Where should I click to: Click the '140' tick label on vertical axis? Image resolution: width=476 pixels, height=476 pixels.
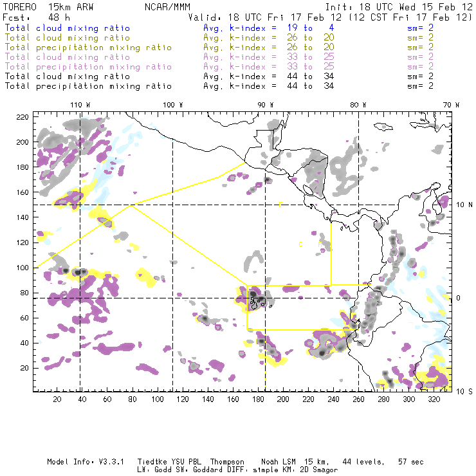click(x=23, y=217)
